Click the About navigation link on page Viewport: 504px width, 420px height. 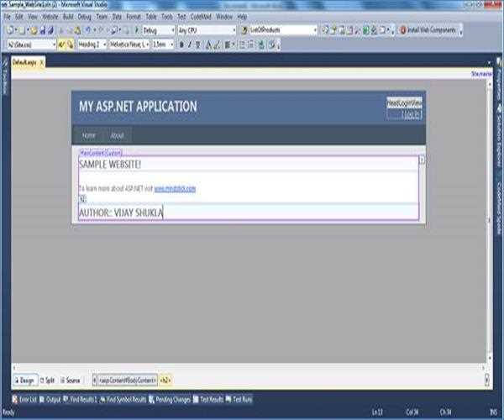tap(117, 135)
